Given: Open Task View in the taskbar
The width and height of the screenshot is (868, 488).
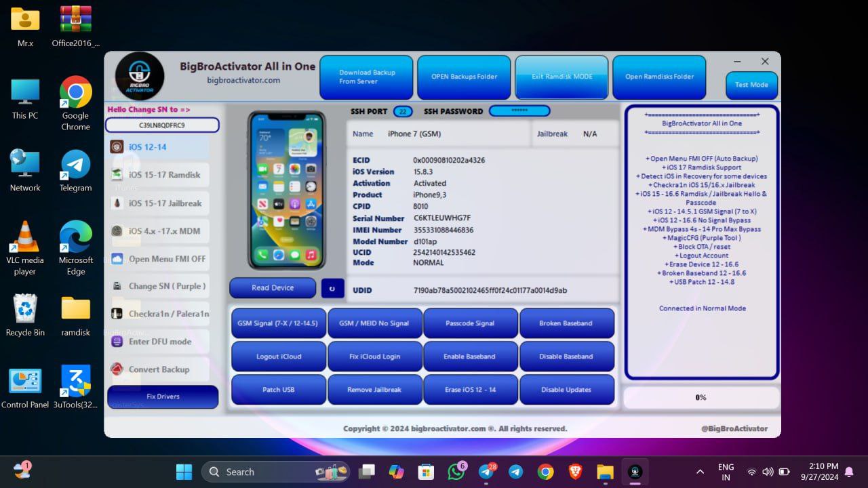Looking at the screenshot, I should (367, 472).
